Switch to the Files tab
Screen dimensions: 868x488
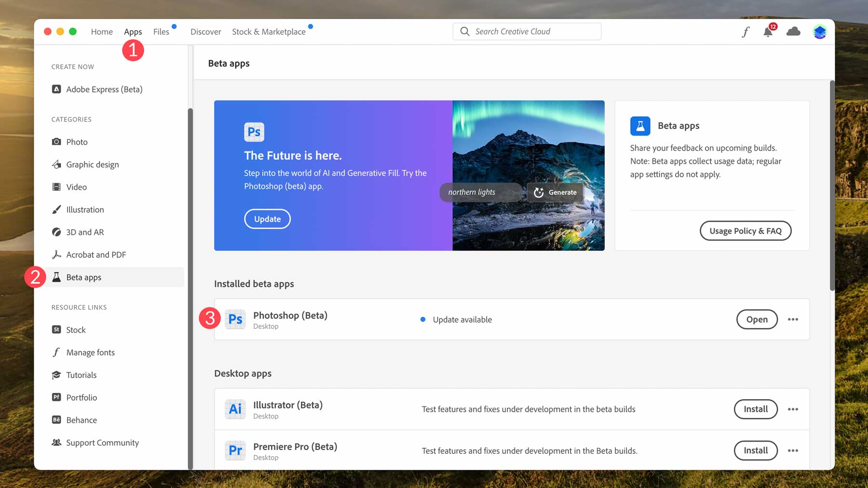tap(161, 32)
